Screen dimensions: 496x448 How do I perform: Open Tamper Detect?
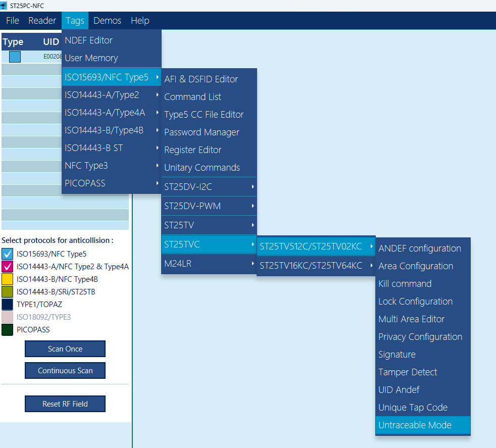(423, 372)
